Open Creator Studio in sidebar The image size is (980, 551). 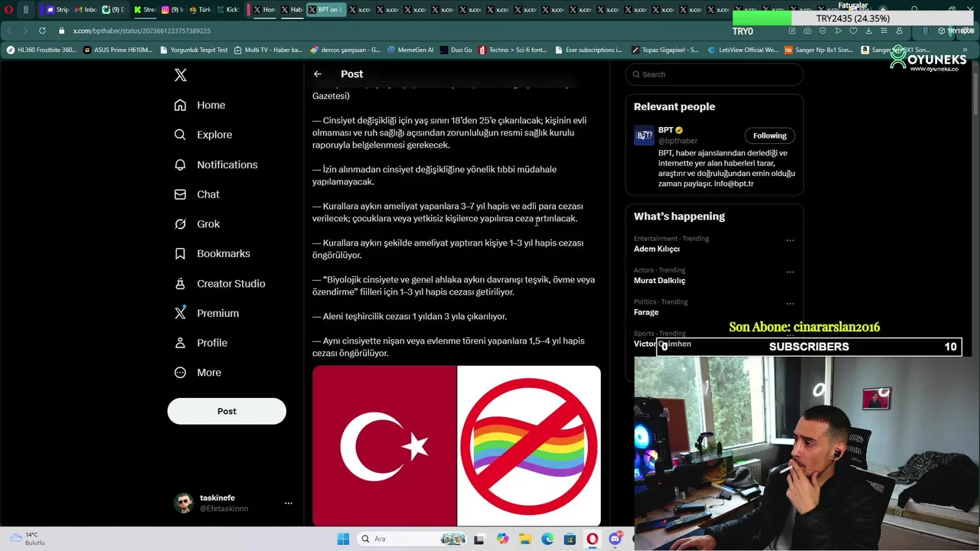[220, 283]
